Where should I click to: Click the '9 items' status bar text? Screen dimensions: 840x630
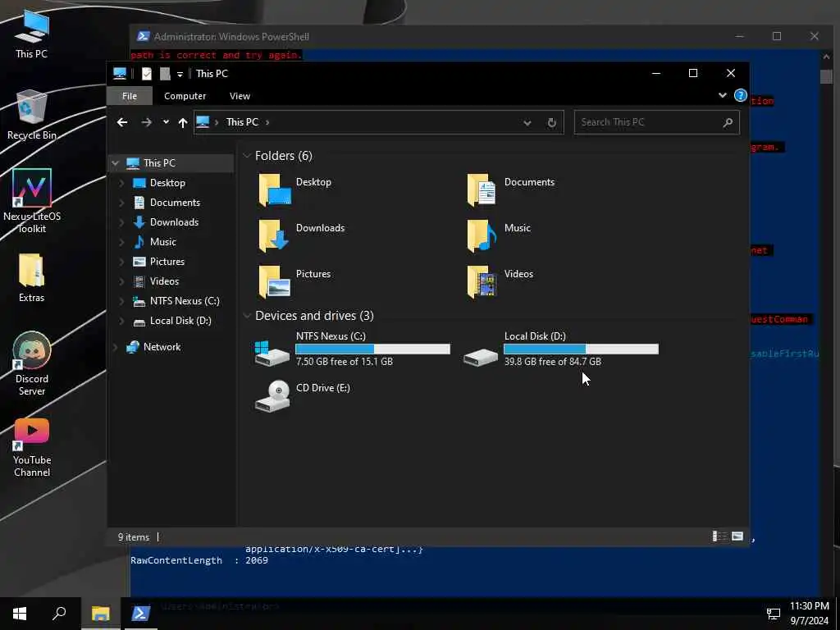point(134,536)
